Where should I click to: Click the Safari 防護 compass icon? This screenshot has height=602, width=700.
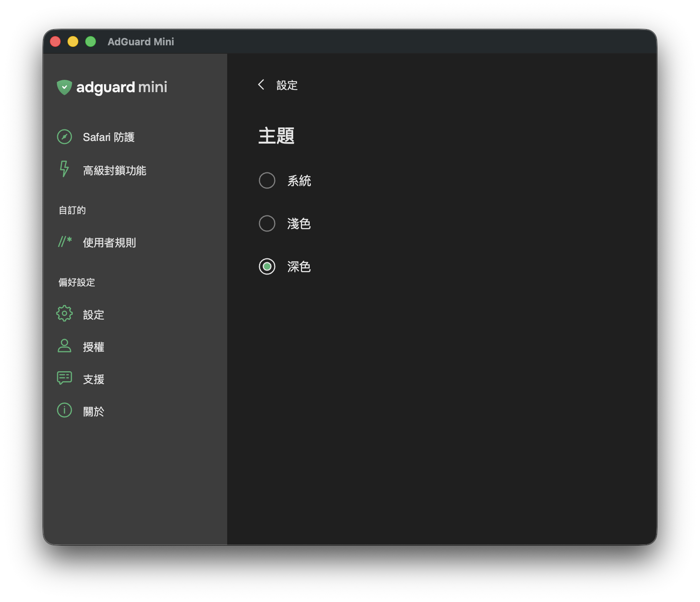point(64,137)
